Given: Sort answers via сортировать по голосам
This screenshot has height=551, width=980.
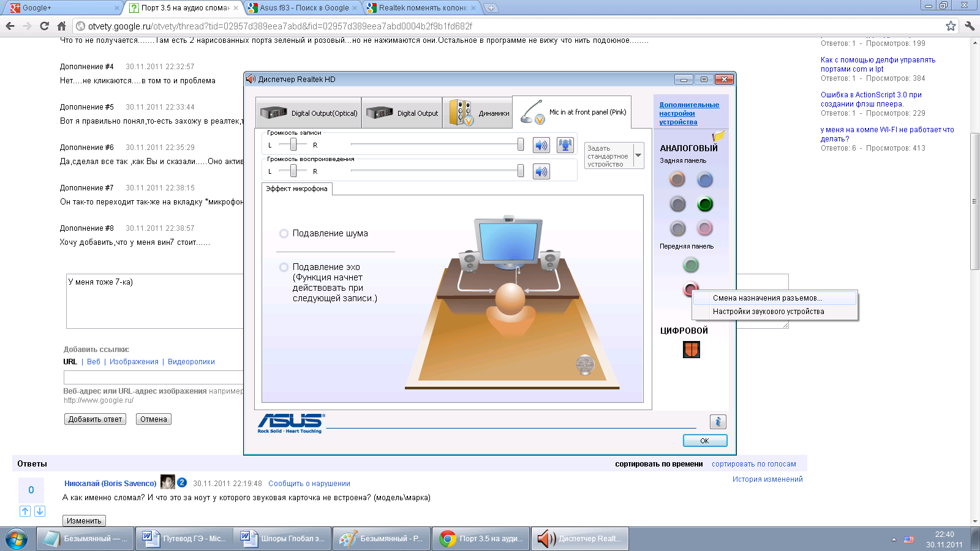Looking at the screenshot, I should (754, 464).
